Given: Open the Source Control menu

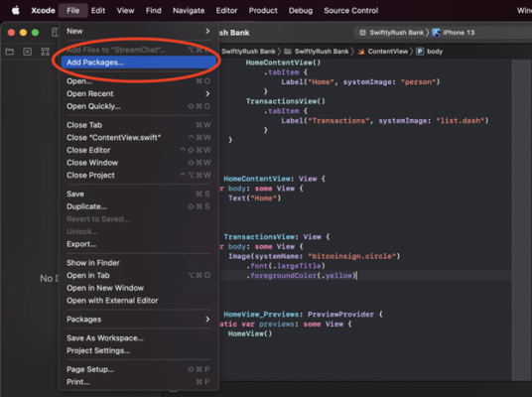Looking at the screenshot, I should [350, 11].
